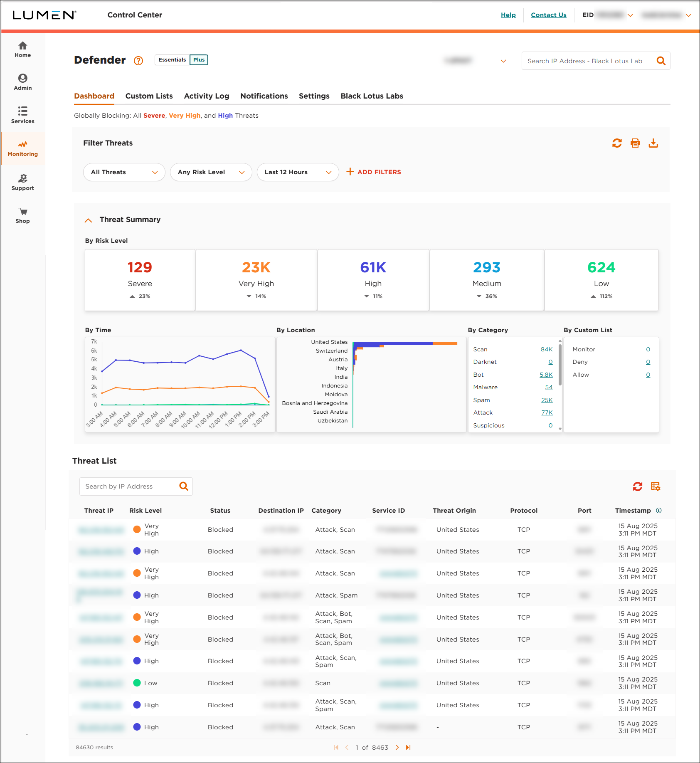
Task: Open the Home section in sidebar
Action: click(x=22, y=49)
